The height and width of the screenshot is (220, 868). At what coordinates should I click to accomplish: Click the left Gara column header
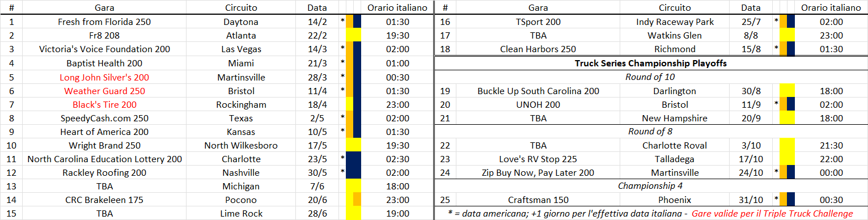[104, 8]
